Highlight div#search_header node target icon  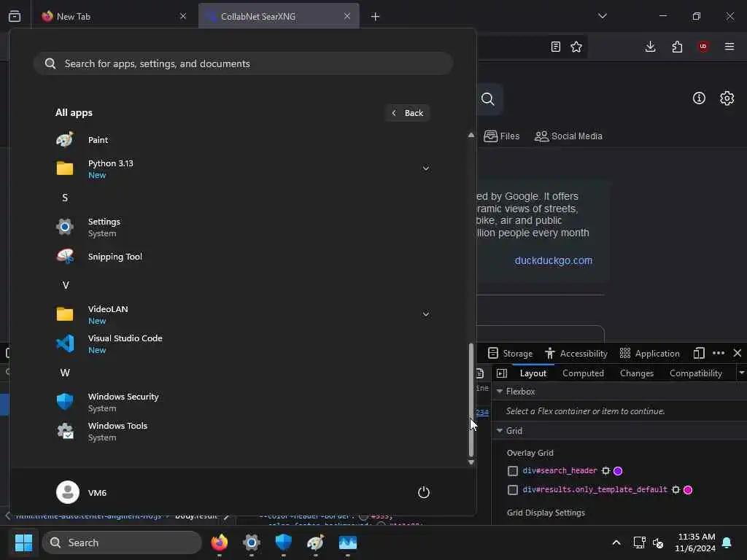605,471
